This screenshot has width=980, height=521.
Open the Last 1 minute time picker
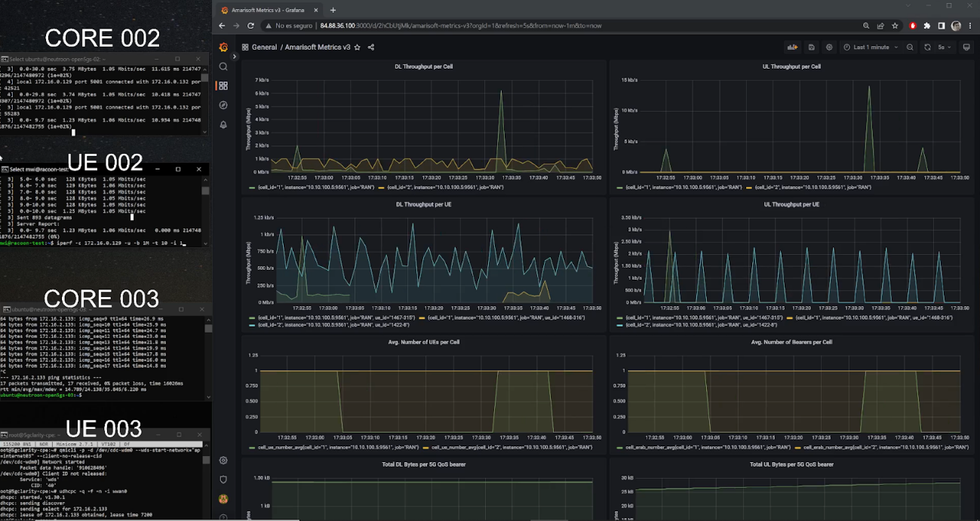coord(871,47)
